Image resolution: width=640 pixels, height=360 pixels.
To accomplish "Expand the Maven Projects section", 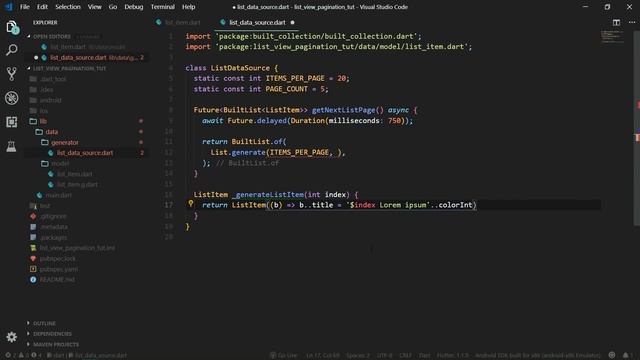I will 56,344.
